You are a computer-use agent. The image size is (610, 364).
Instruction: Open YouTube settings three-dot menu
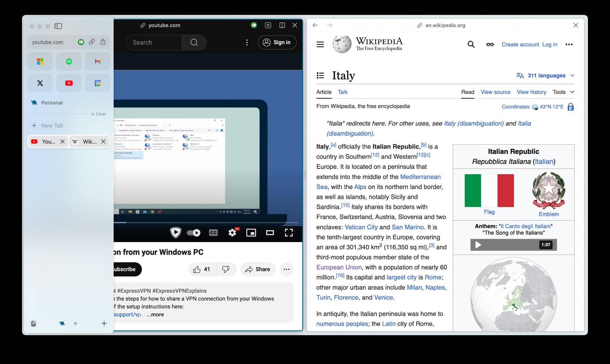click(247, 42)
